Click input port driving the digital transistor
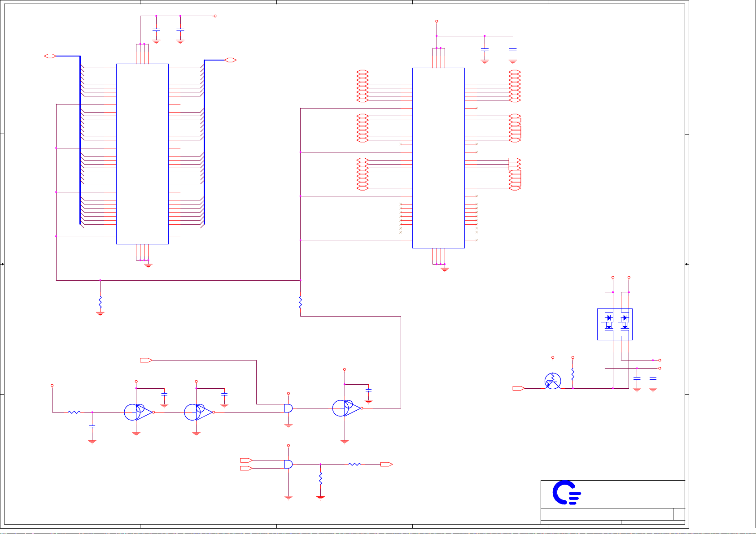 click(x=519, y=388)
